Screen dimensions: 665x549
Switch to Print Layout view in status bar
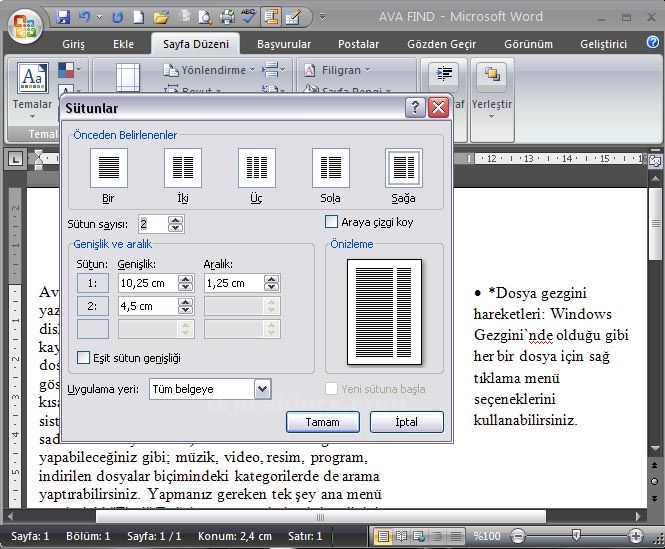tap(383, 536)
